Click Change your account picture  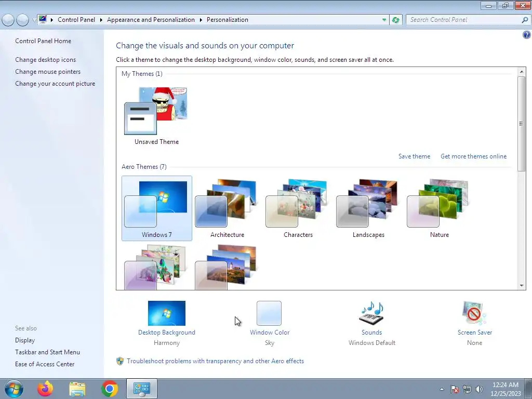point(55,84)
